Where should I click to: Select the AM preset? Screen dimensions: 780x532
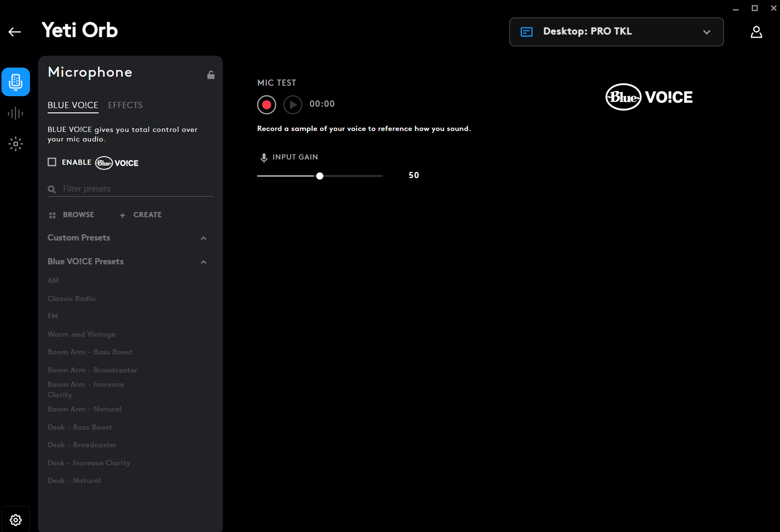click(53, 281)
